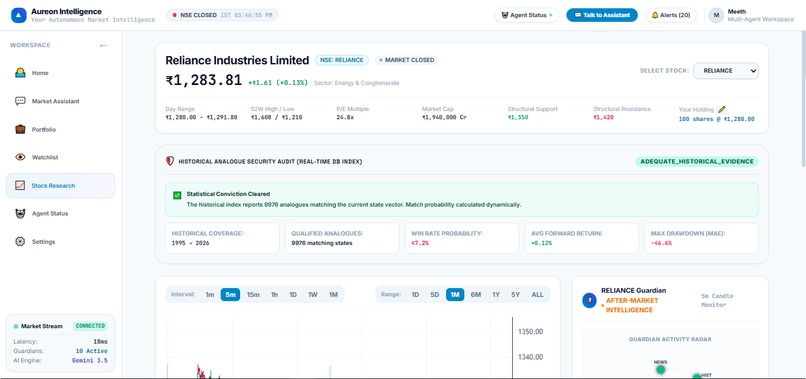Viewport: 806px width, 379px height.
Task: Click the user avatar M
Action: (x=716, y=15)
